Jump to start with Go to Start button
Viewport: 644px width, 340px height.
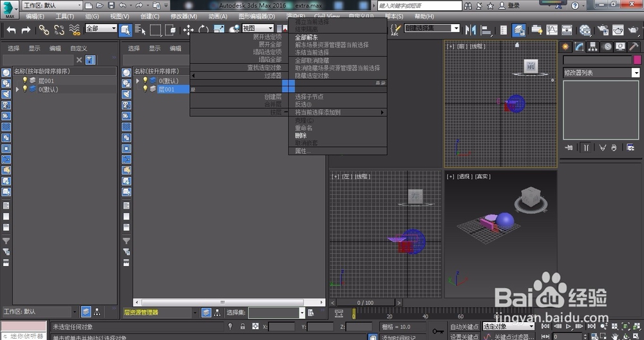[545, 326]
